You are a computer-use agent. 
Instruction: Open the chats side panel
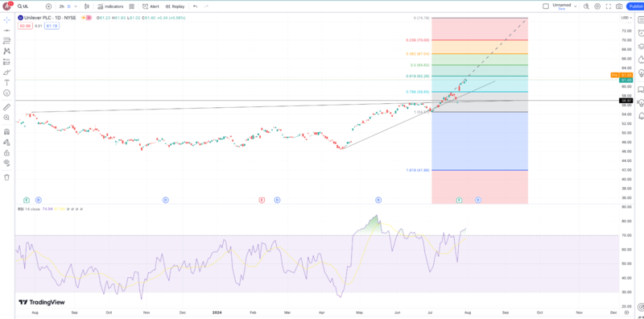(x=641, y=89)
